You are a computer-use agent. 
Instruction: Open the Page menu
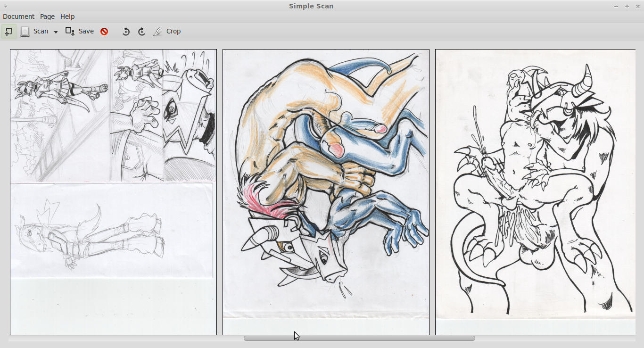point(47,17)
